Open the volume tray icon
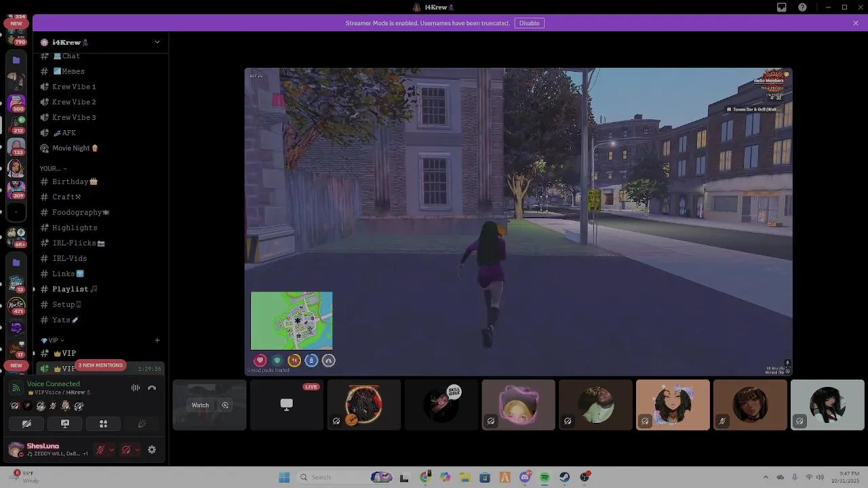The height and width of the screenshot is (488, 868). (x=821, y=477)
